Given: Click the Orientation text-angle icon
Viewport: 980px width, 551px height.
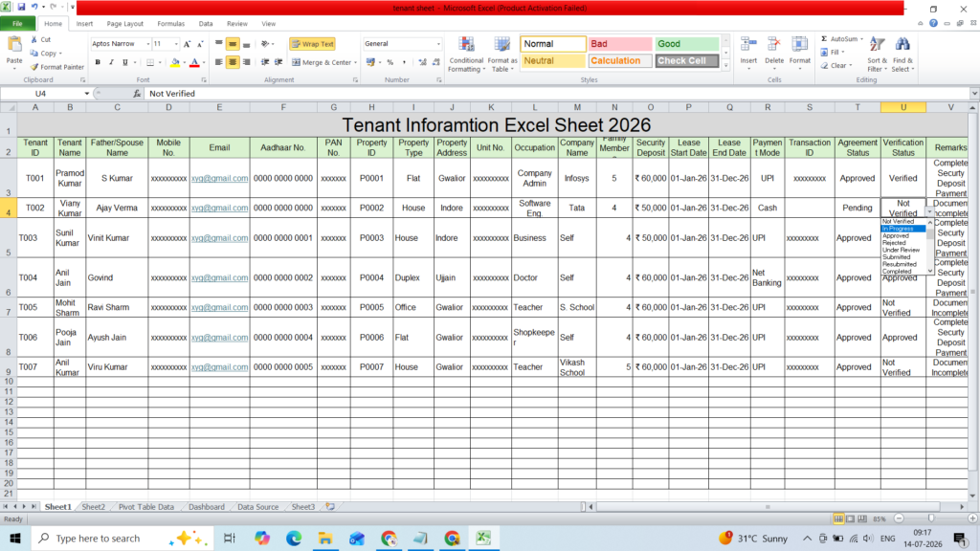Looking at the screenshot, I should (265, 44).
